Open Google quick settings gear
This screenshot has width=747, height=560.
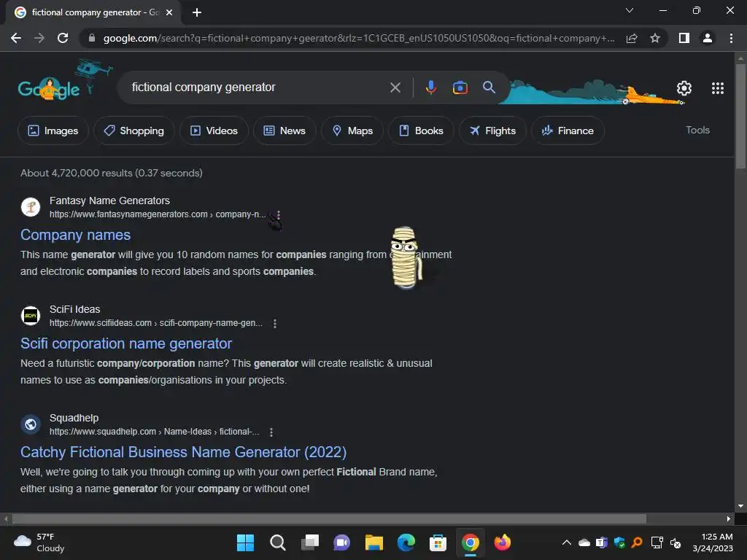pyautogui.click(x=684, y=88)
